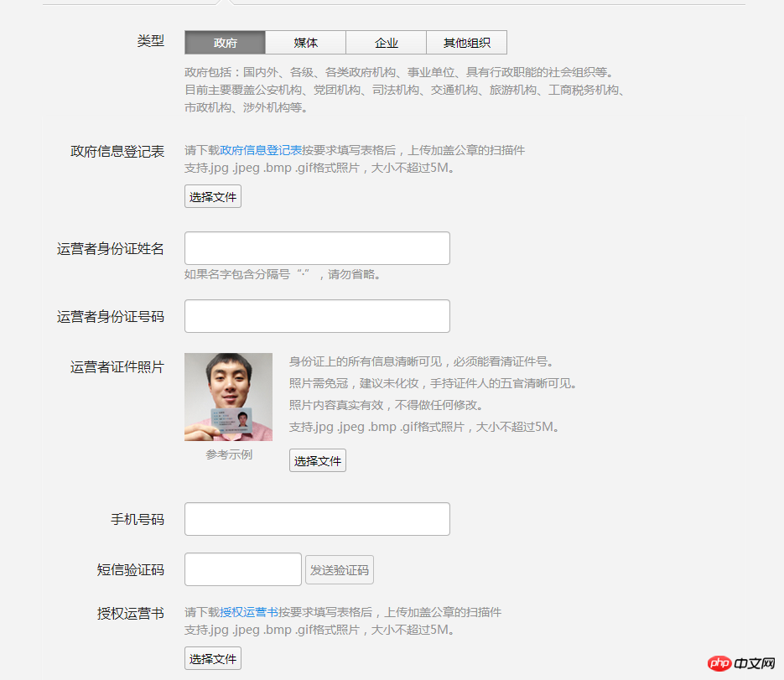Screen dimensions: 784x680
Task: Select the 企业 type tab
Action: [x=386, y=43]
